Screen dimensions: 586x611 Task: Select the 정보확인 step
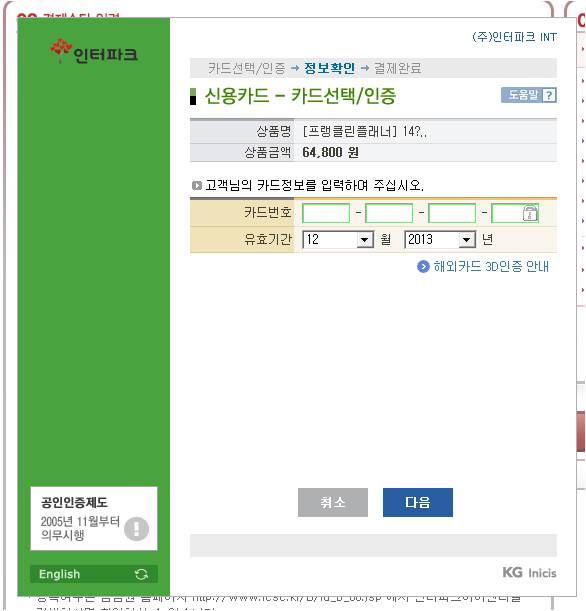point(330,68)
